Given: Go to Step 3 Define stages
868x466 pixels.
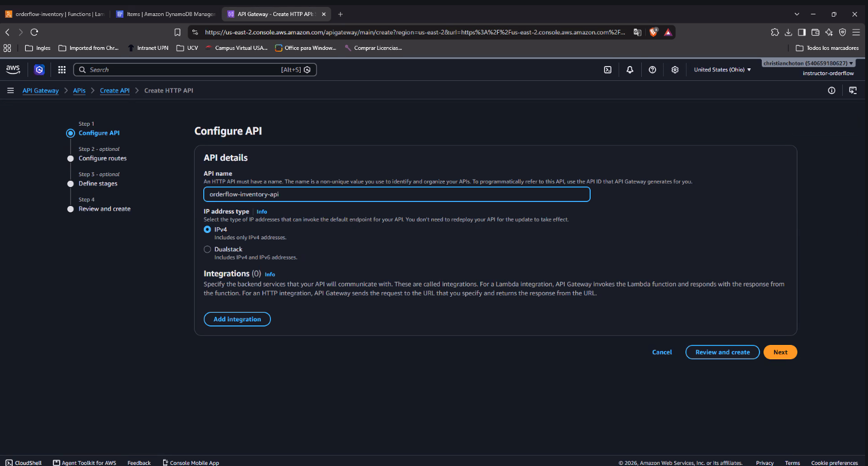Looking at the screenshot, I should (x=98, y=184).
